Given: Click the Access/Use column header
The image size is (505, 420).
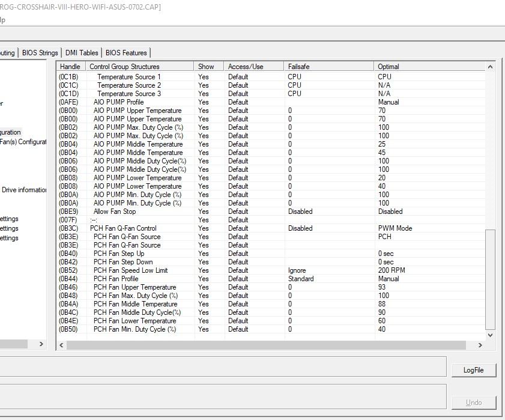Looking at the screenshot, I should [254, 67].
